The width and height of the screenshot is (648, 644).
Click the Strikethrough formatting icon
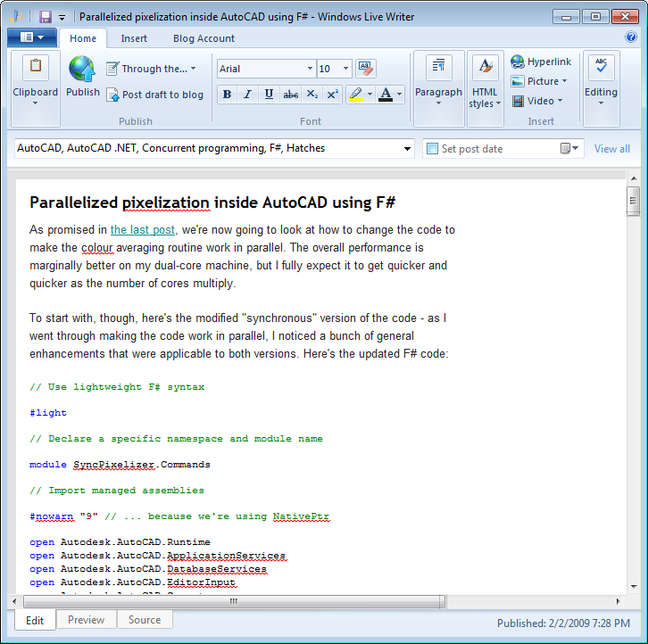click(290, 95)
